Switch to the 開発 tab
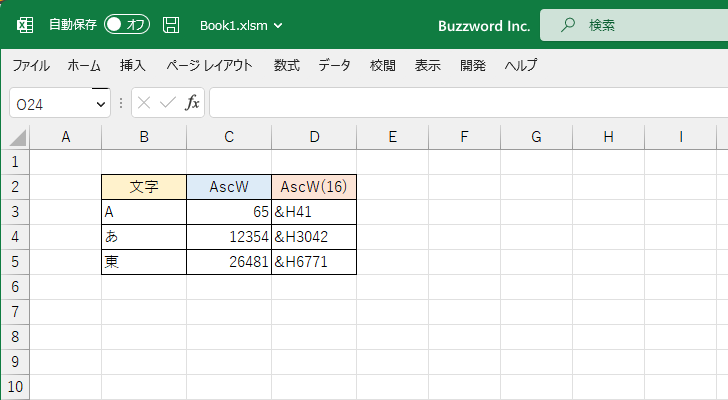The image size is (728, 400). [x=473, y=65]
